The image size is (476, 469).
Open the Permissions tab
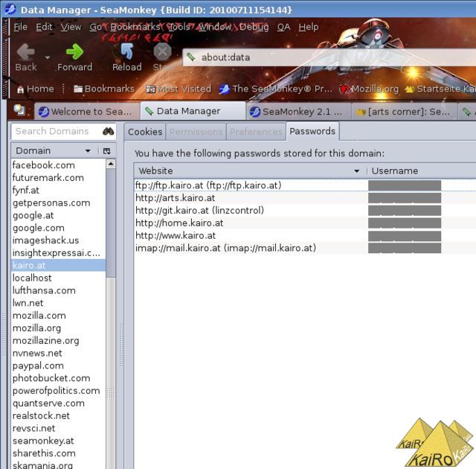point(196,132)
